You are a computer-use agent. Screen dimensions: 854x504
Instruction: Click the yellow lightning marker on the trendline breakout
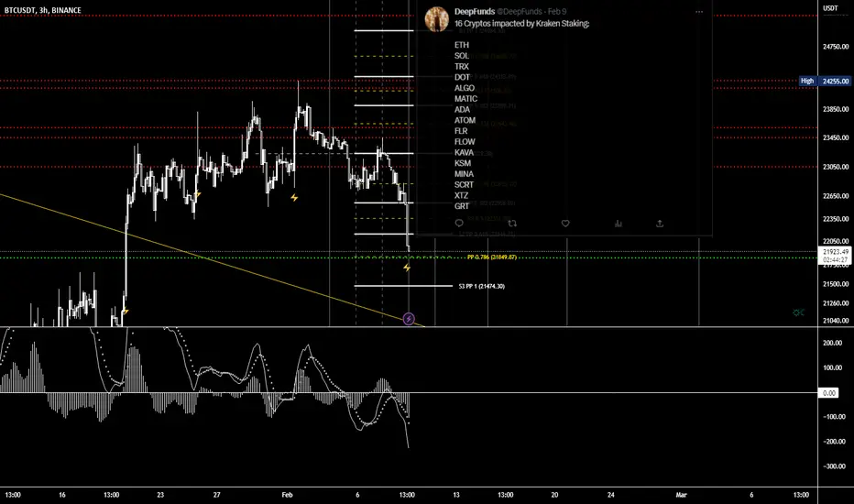click(x=126, y=312)
